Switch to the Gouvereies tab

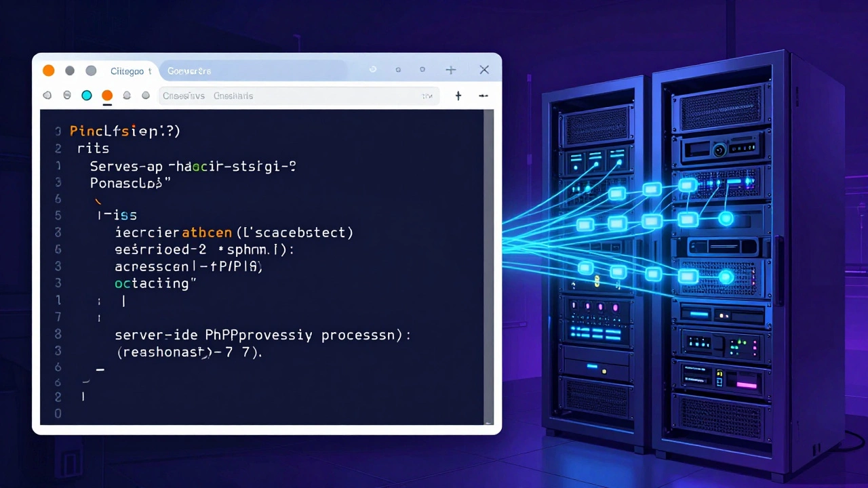[x=189, y=70]
